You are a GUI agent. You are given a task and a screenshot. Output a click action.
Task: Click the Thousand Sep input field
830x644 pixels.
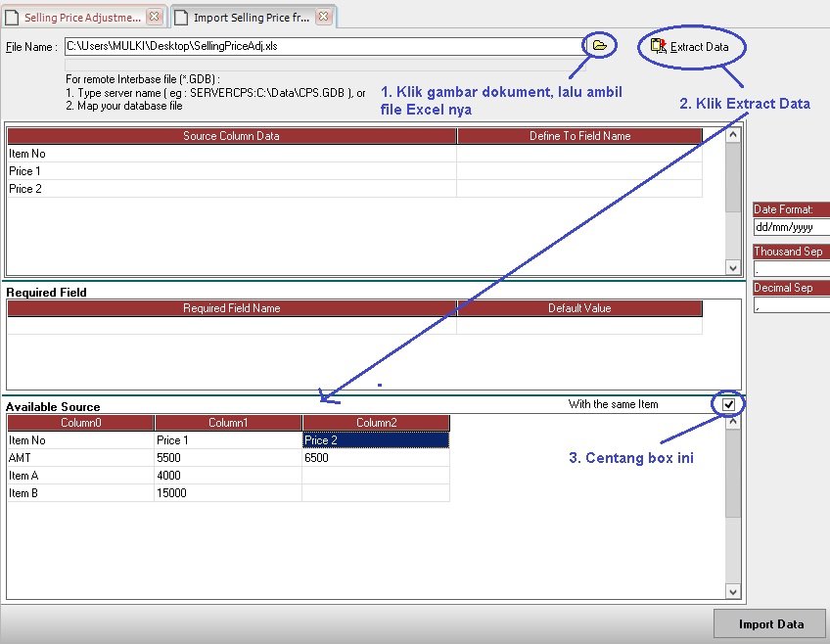pyautogui.click(x=792, y=268)
